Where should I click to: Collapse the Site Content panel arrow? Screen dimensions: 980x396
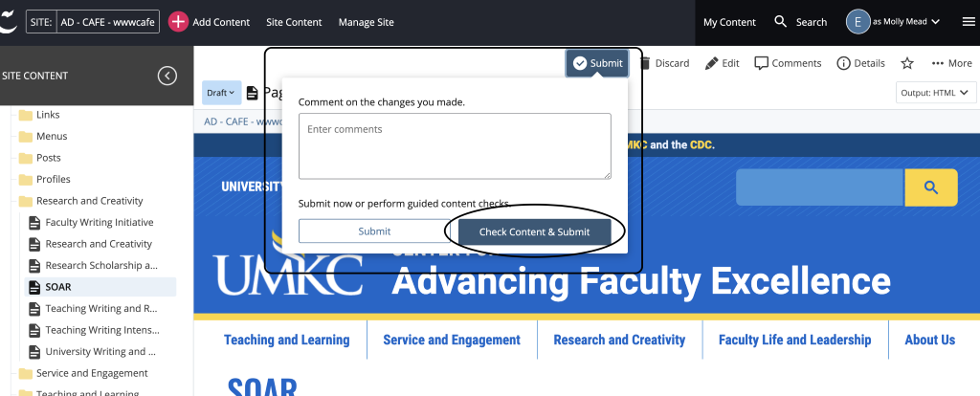point(167,76)
